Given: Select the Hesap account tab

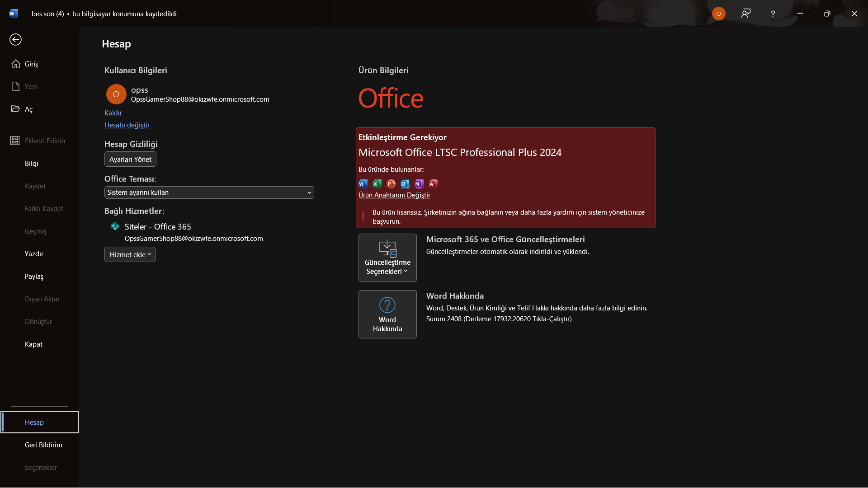Looking at the screenshot, I should point(39,422).
